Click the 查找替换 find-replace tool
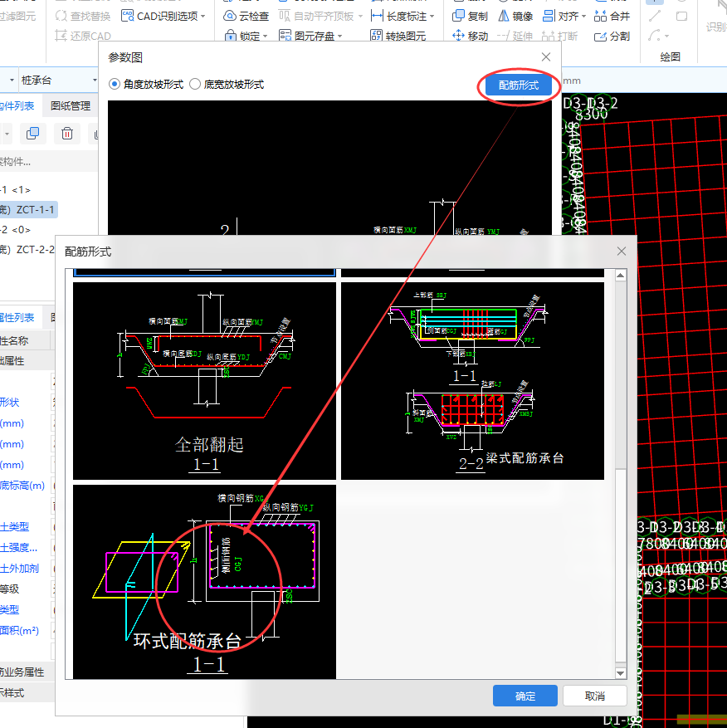 pyautogui.click(x=83, y=17)
